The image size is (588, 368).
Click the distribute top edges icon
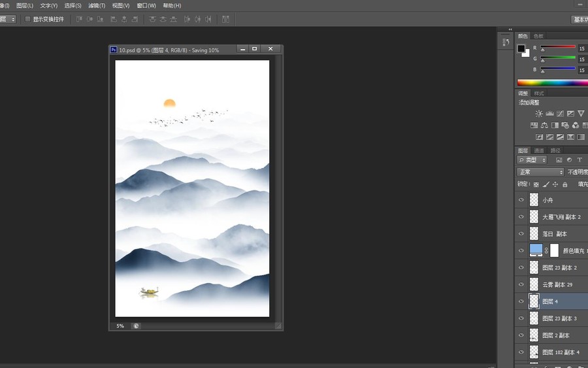pos(152,19)
